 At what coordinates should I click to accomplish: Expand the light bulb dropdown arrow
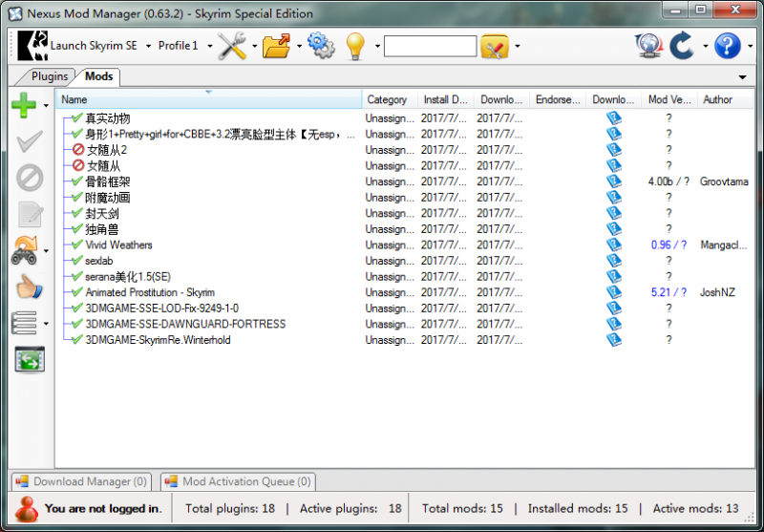[x=377, y=46]
